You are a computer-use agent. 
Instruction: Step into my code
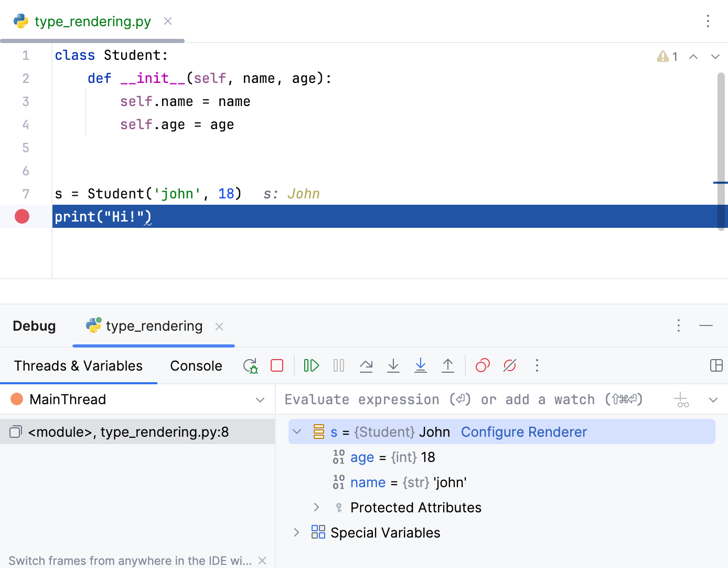[x=421, y=365]
